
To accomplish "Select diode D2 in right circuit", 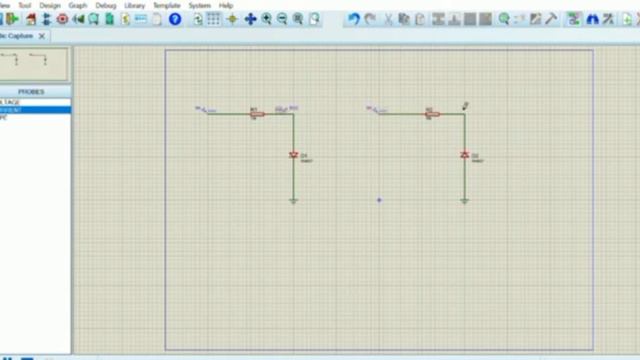I will [464, 155].
